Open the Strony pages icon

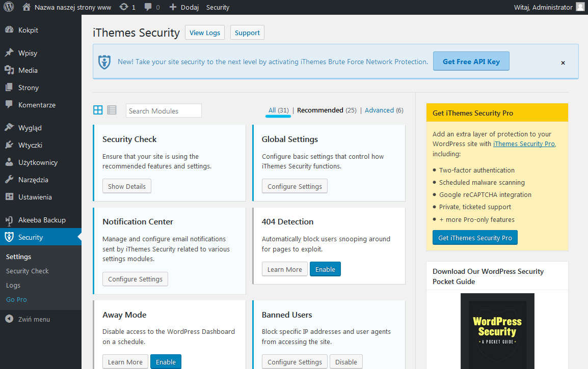pyautogui.click(x=9, y=87)
